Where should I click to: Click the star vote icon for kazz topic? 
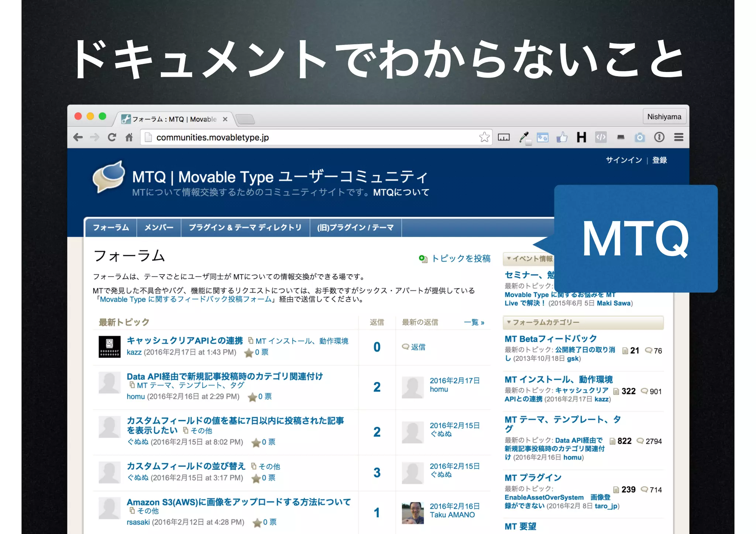point(249,353)
